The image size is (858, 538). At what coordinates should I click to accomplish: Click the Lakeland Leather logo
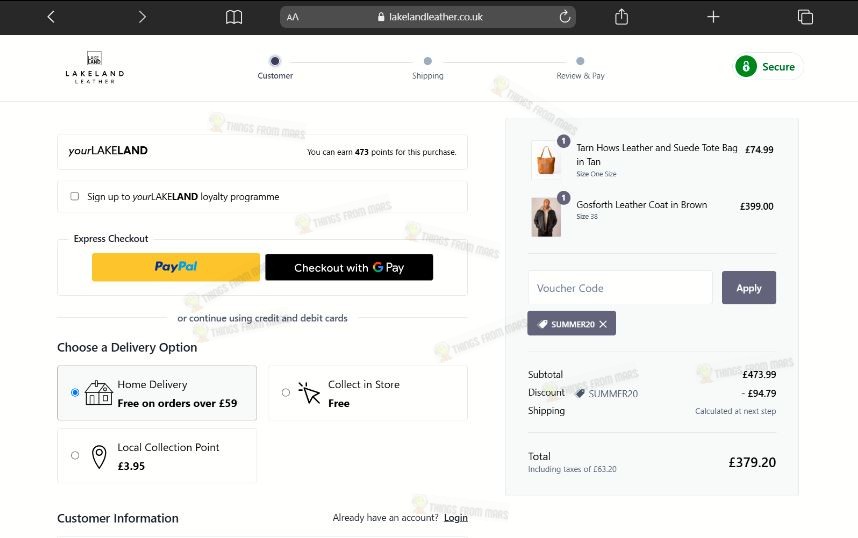[x=95, y=67]
